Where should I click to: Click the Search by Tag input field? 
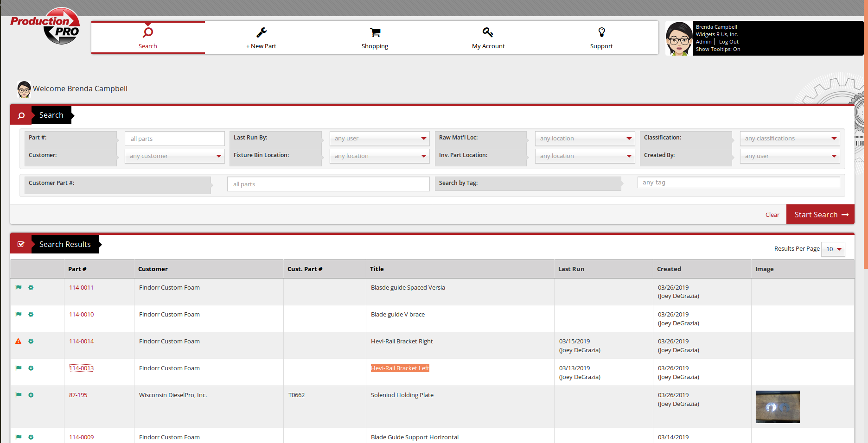(x=738, y=183)
